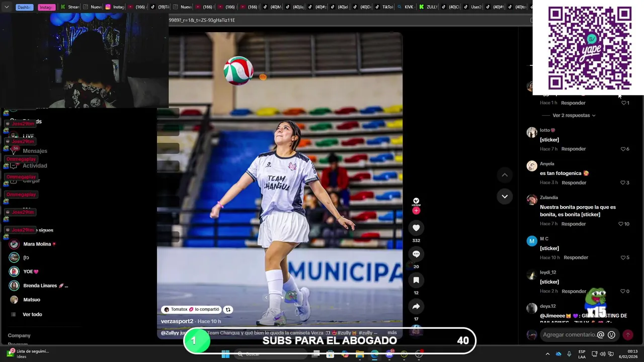Reply to Zulandia's comment
644x362 pixels.
[574, 224]
